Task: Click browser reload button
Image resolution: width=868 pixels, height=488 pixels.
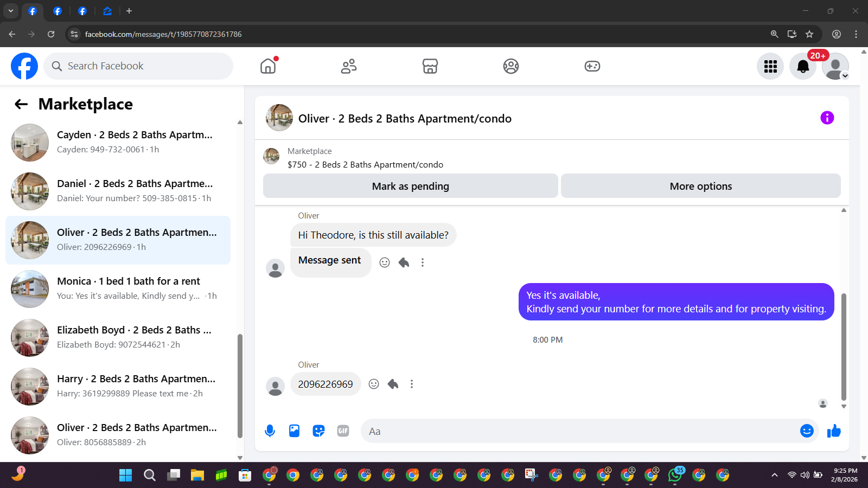Action: pos(51,34)
